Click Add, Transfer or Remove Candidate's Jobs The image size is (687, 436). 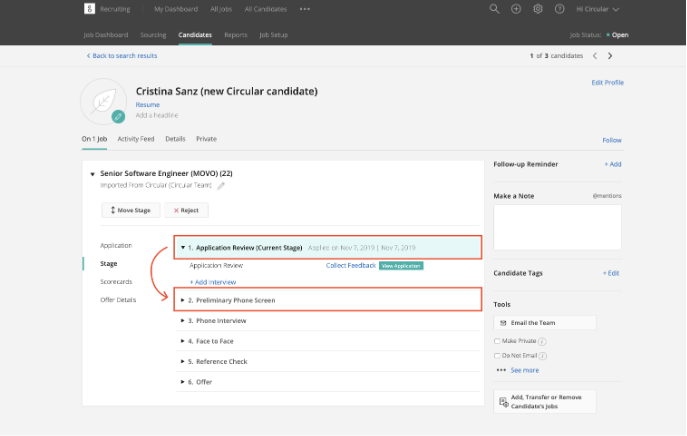(545, 402)
